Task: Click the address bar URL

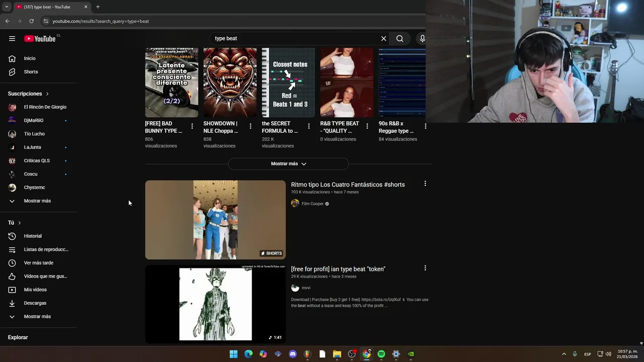Action: [101, 21]
